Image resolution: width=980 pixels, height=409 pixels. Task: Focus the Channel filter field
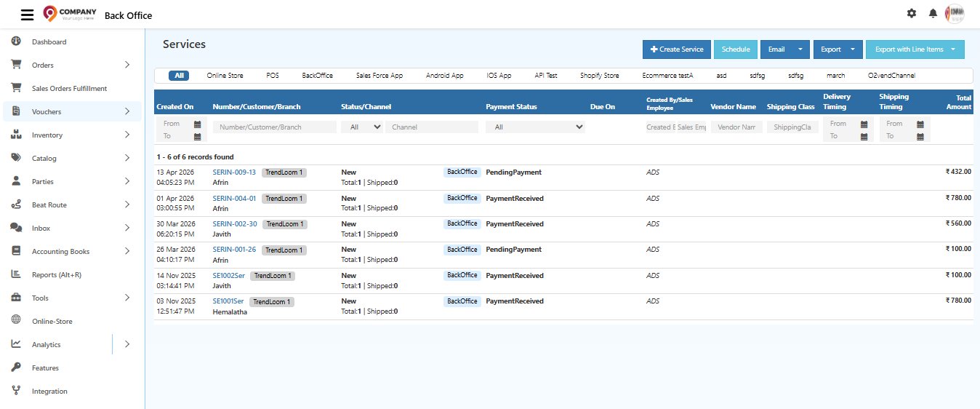click(432, 127)
